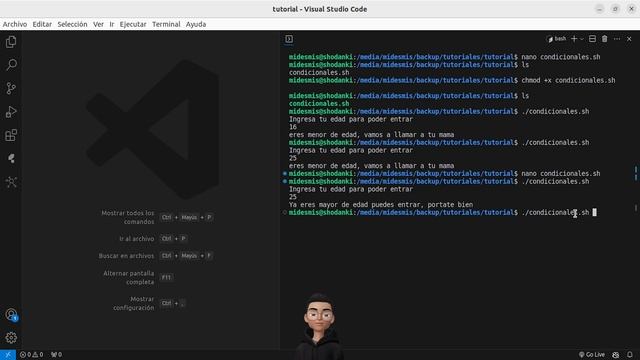The width and height of the screenshot is (640, 360).
Task: Open the Source Control view
Action: [x=11, y=88]
